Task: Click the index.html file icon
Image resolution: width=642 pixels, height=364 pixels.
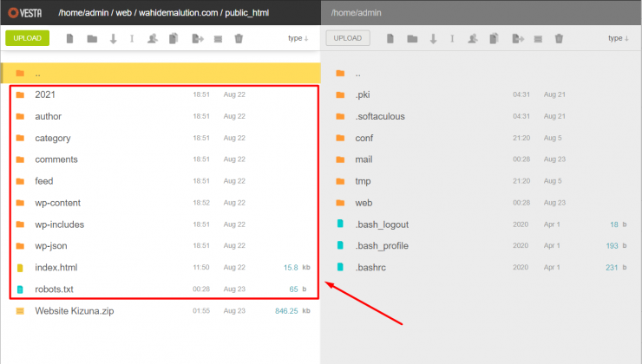Action: coord(20,268)
